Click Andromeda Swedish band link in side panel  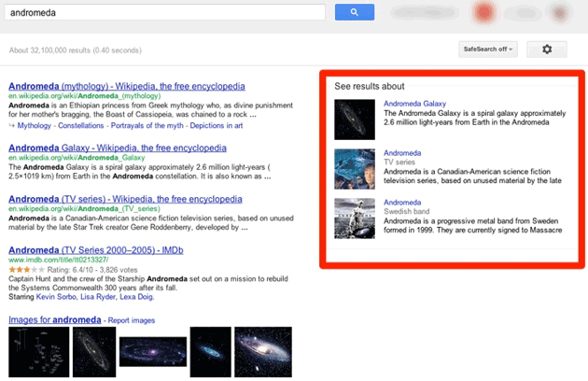[x=402, y=203]
